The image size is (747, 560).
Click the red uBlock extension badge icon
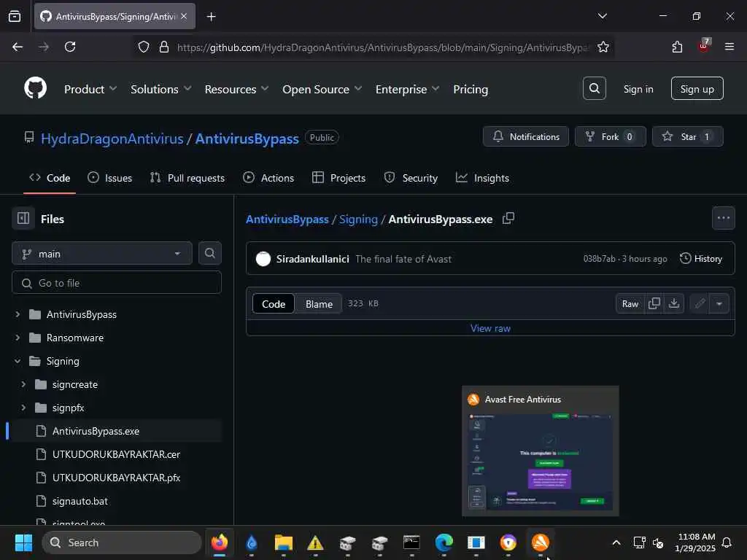704,46
